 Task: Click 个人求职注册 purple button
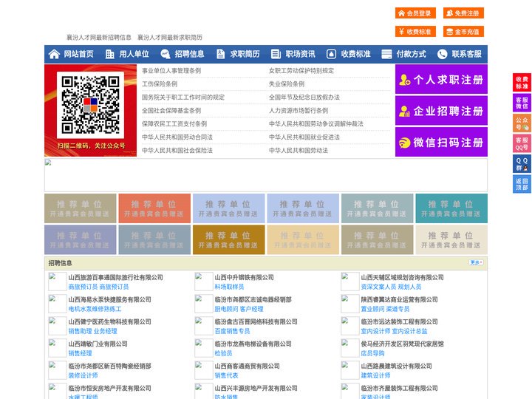(441, 79)
